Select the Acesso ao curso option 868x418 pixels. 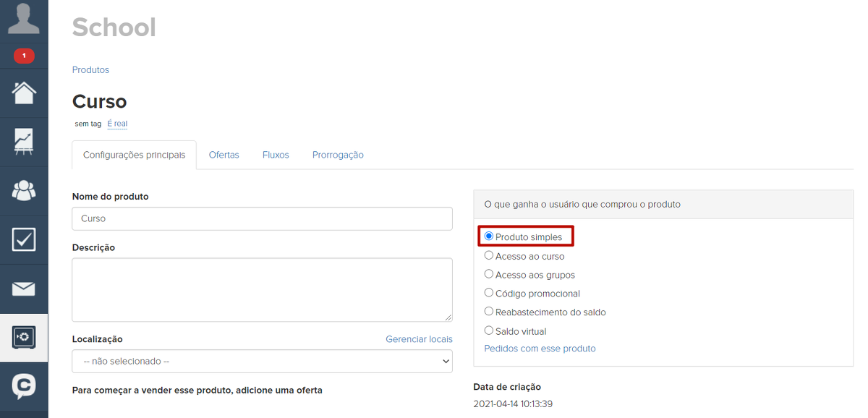coord(489,255)
